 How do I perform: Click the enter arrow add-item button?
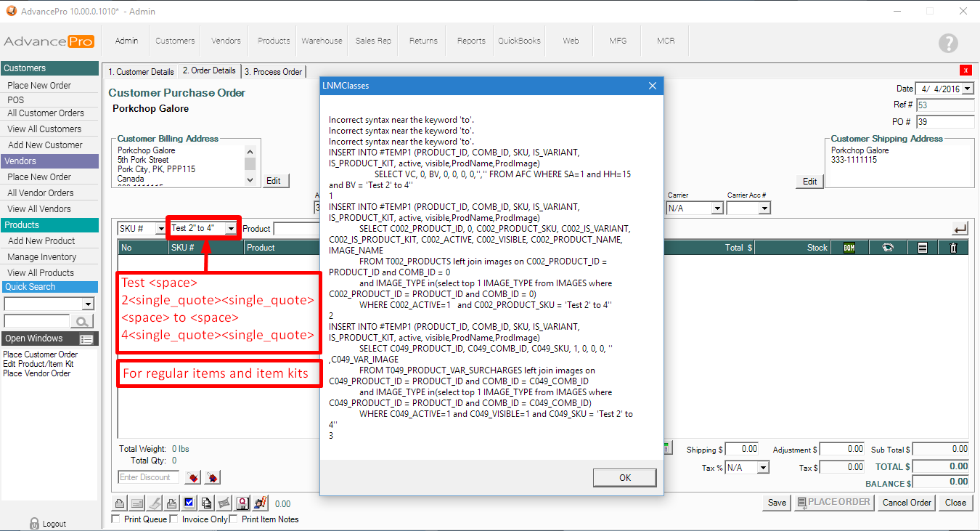coord(960,229)
